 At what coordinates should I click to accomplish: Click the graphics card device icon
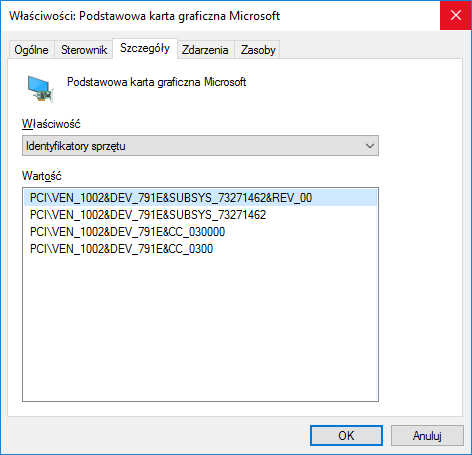pyautogui.click(x=40, y=89)
